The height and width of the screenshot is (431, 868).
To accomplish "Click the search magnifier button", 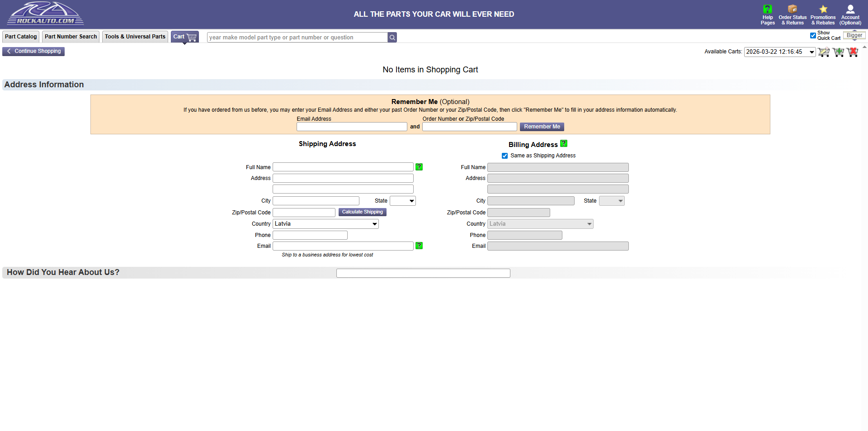I will 392,38.
